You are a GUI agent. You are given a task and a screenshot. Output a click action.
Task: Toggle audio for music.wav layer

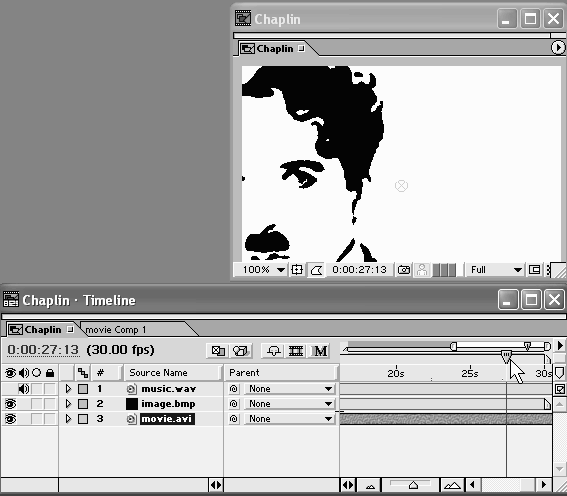pos(24,389)
